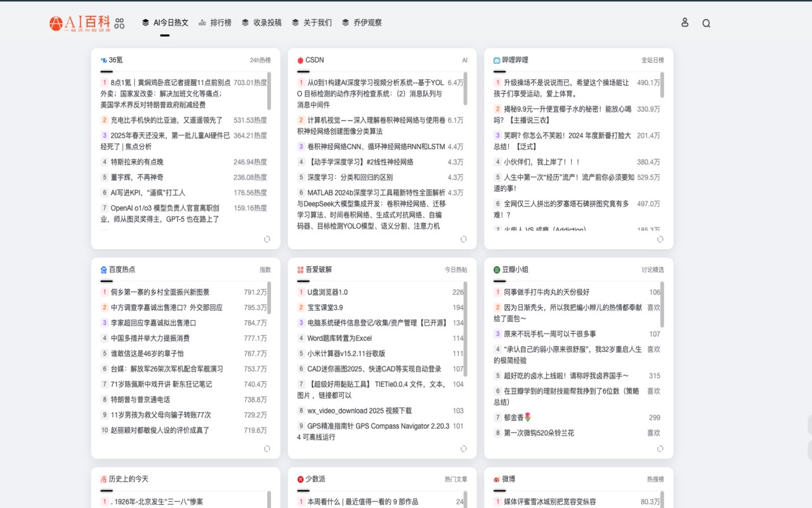Screen dimensions: 812x508
Task: Open 中国多措并举大力提振消费 headline
Action: click(150, 338)
